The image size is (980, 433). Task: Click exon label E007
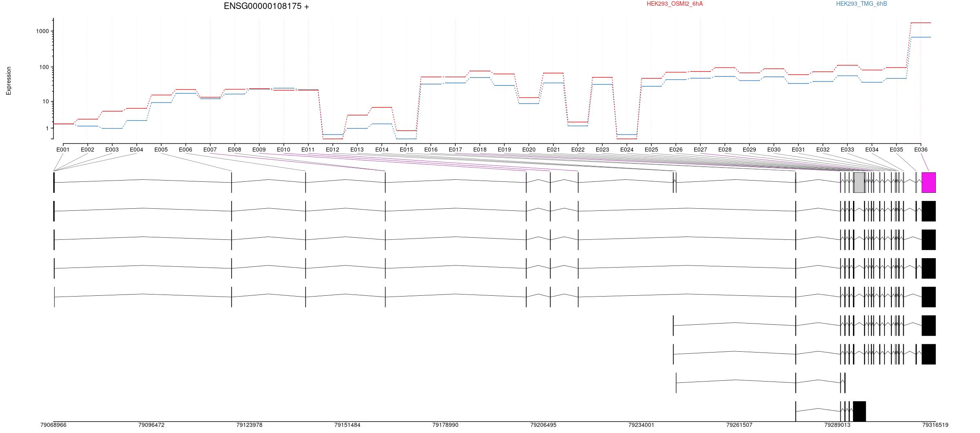pos(210,150)
